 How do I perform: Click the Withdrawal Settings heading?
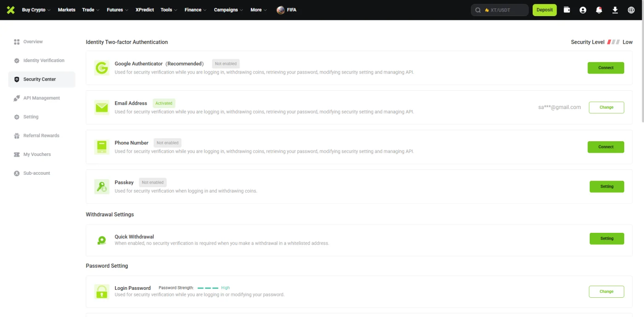(110, 215)
